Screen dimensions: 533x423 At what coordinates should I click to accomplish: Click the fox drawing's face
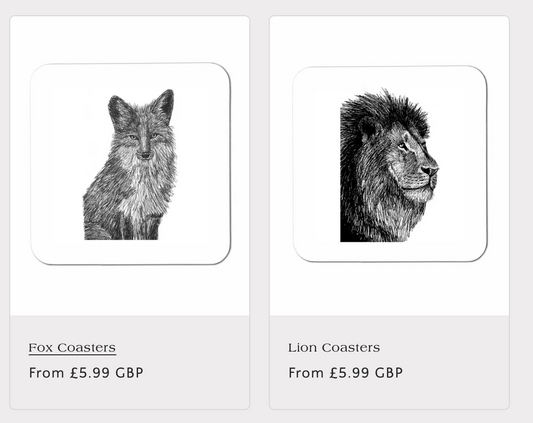pyautogui.click(x=143, y=141)
